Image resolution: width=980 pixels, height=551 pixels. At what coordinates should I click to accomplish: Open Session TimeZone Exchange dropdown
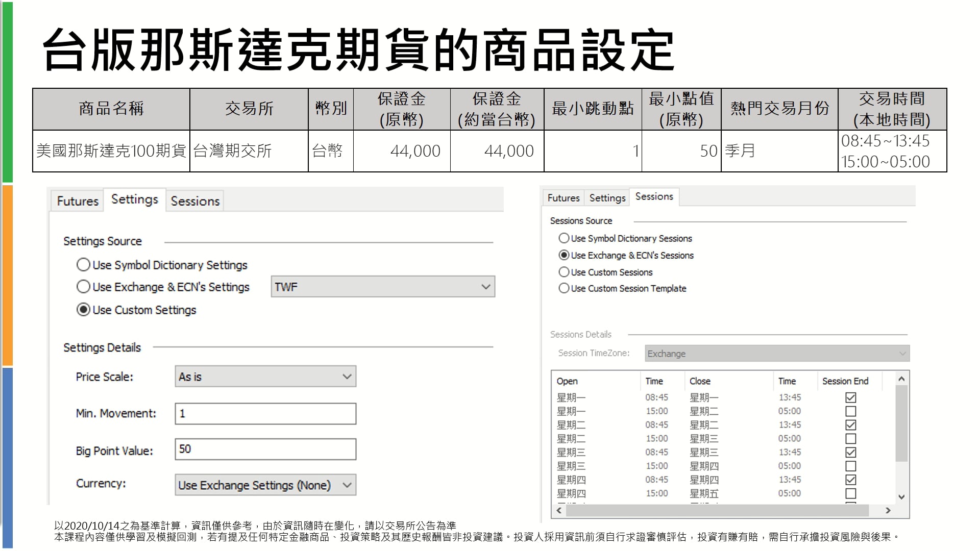click(777, 354)
